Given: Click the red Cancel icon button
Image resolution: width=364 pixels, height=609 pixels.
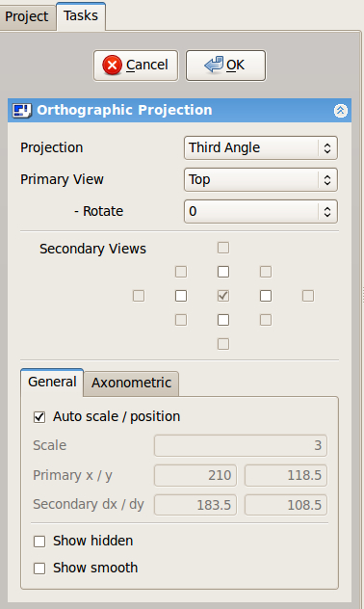Looking at the screenshot, I should (x=136, y=66).
